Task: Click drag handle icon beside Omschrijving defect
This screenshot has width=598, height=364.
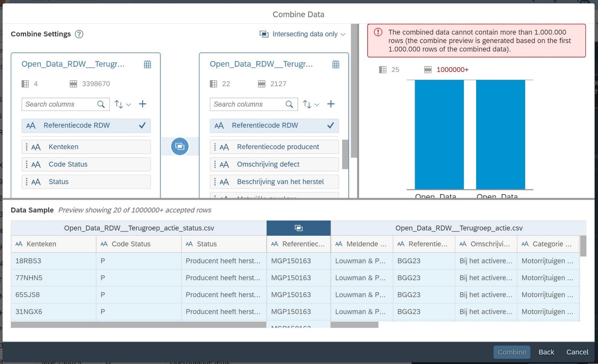Action: click(x=215, y=164)
